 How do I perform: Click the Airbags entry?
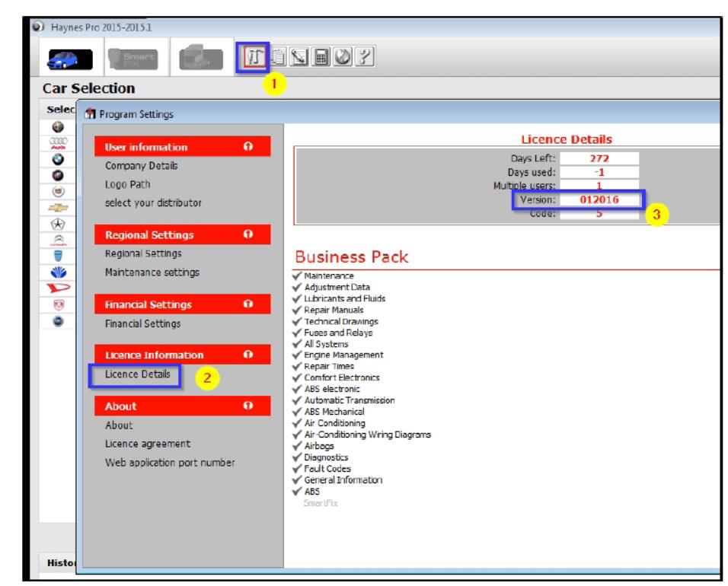(318, 446)
